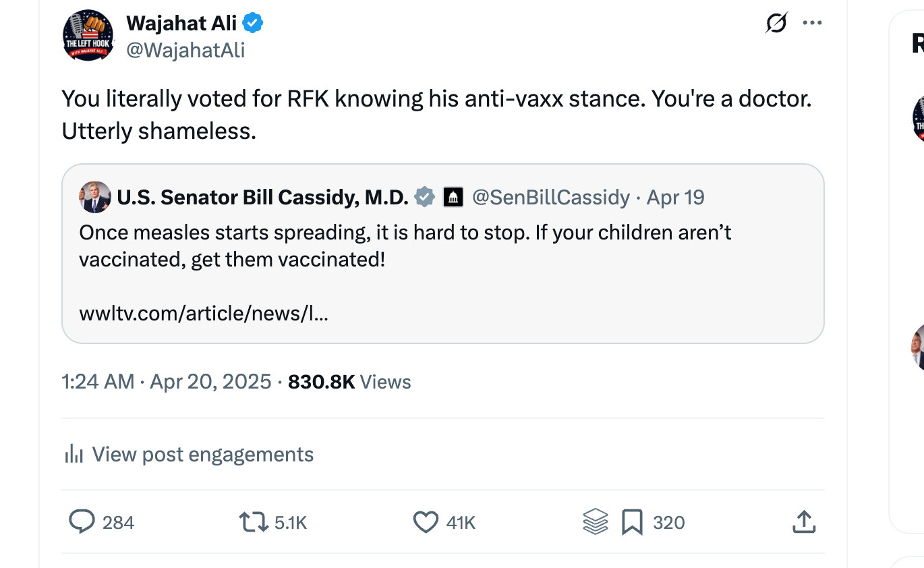
Task: Click the government affiliation badge icon
Action: [453, 197]
